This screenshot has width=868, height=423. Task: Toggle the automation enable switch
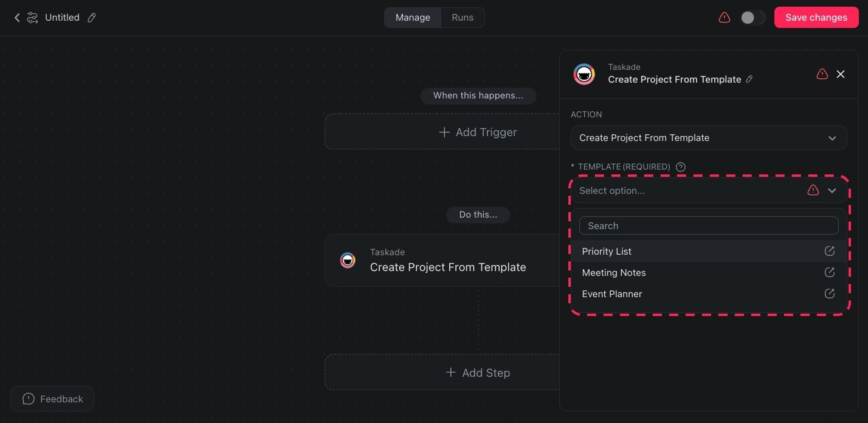(x=752, y=18)
